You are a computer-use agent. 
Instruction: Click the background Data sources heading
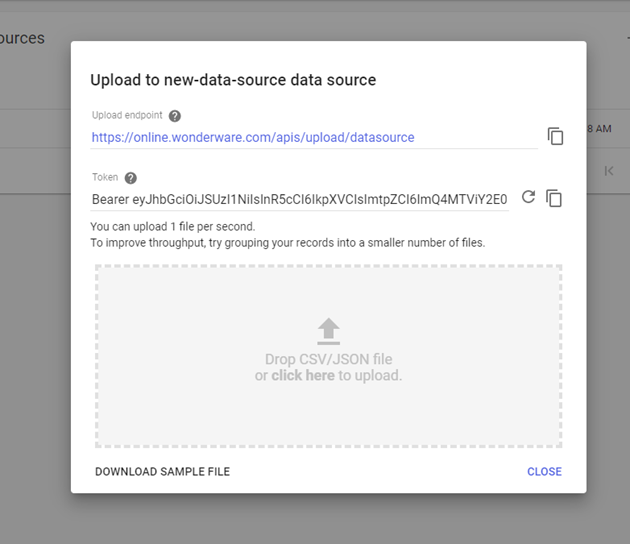point(22,38)
